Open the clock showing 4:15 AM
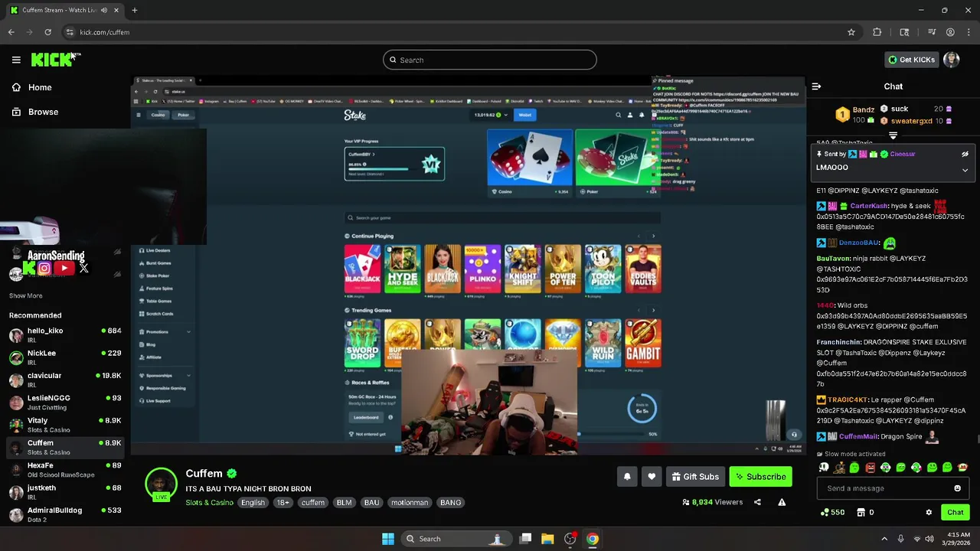The height and width of the screenshot is (551, 980). coord(958,539)
